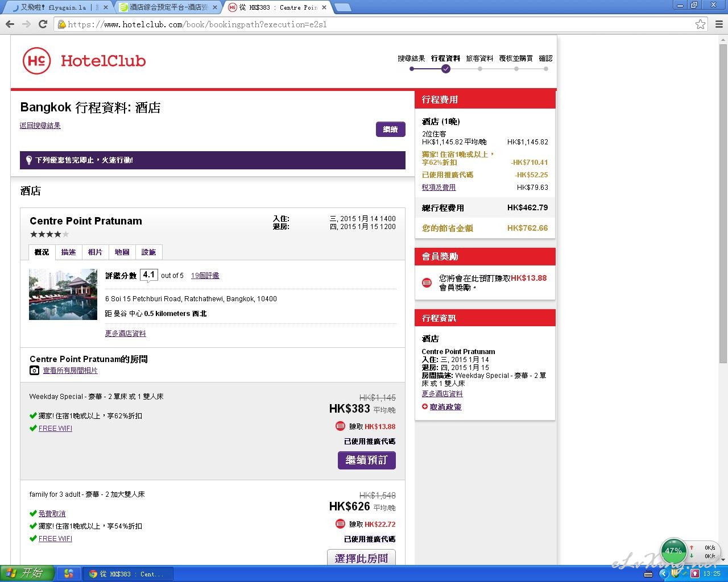This screenshot has height=582, width=728.
Task: Go back using the browser back arrow
Action: 10,24
